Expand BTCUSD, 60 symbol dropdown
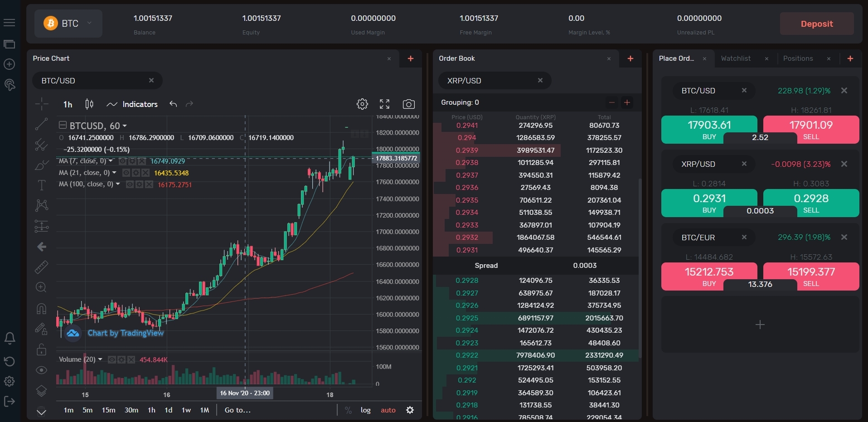This screenshot has width=868, height=422. 125,126
